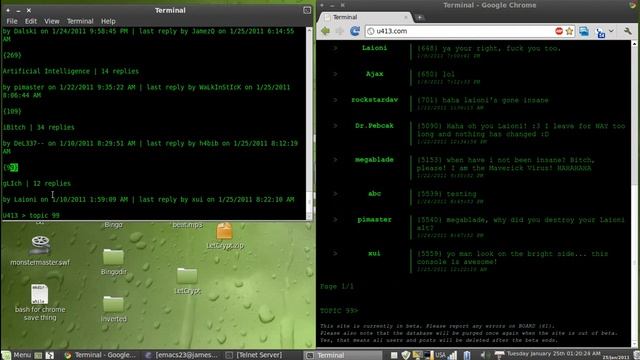This screenshot has width=640, height=360.
Task: Switch to the [Telnet Server] taskbar item
Action: (x=254, y=355)
